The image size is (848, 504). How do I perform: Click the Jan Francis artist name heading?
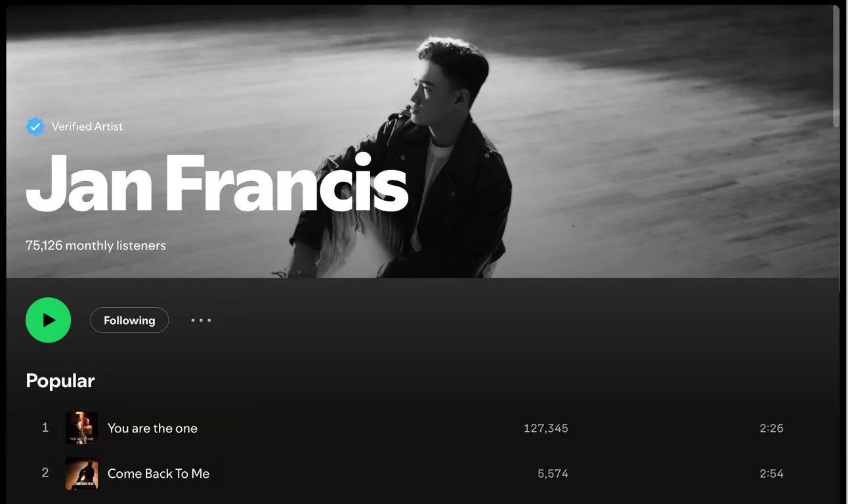(x=217, y=184)
